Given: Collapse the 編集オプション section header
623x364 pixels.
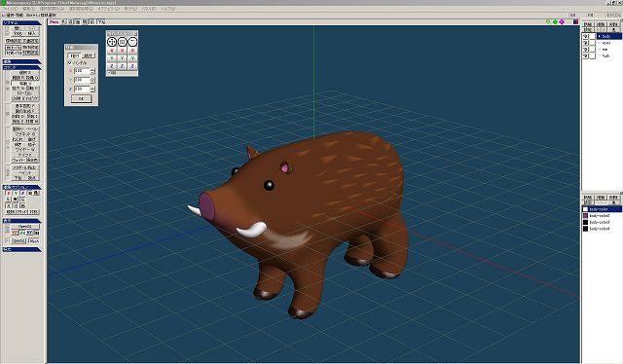Looking at the screenshot, I should click(x=21, y=187).
